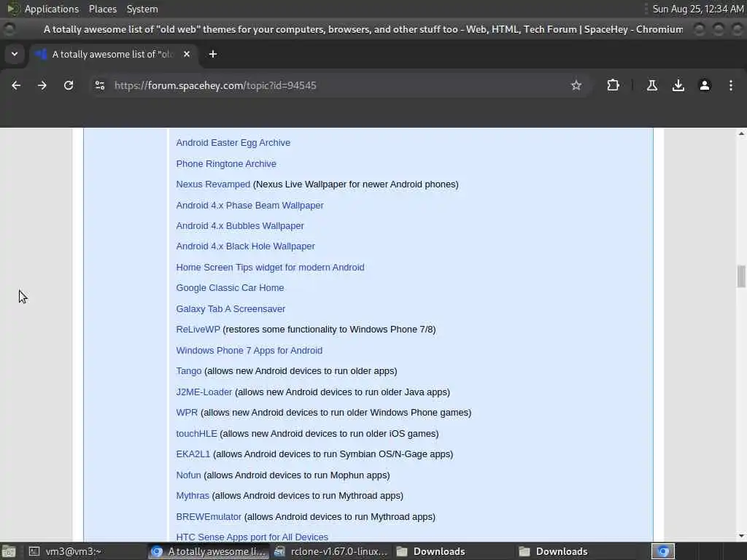This screenshot has width=747, height=560.
Task: Open the Downloads toolbar icon
Action: (x=678, y=85)
